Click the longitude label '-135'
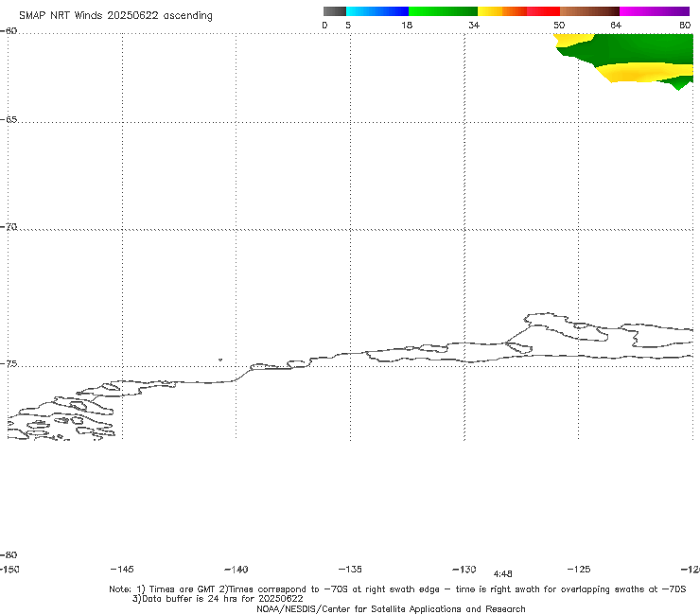The width and height of the screenshot is (700, 615). 350,569
